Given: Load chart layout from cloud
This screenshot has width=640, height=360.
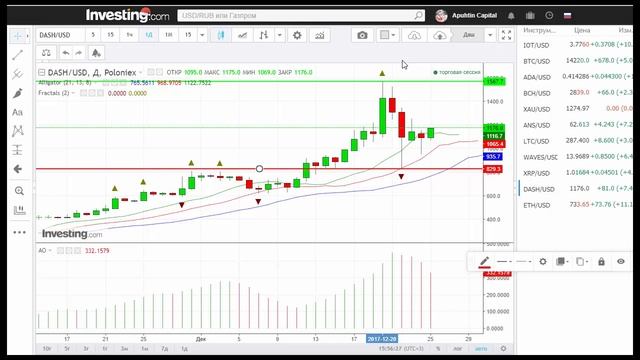Looking at the screenshot, I should coord(414,35).
